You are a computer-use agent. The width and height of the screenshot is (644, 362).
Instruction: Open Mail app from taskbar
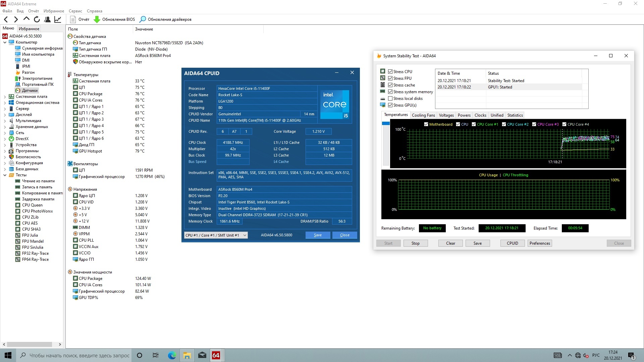(x=202, y=355)
